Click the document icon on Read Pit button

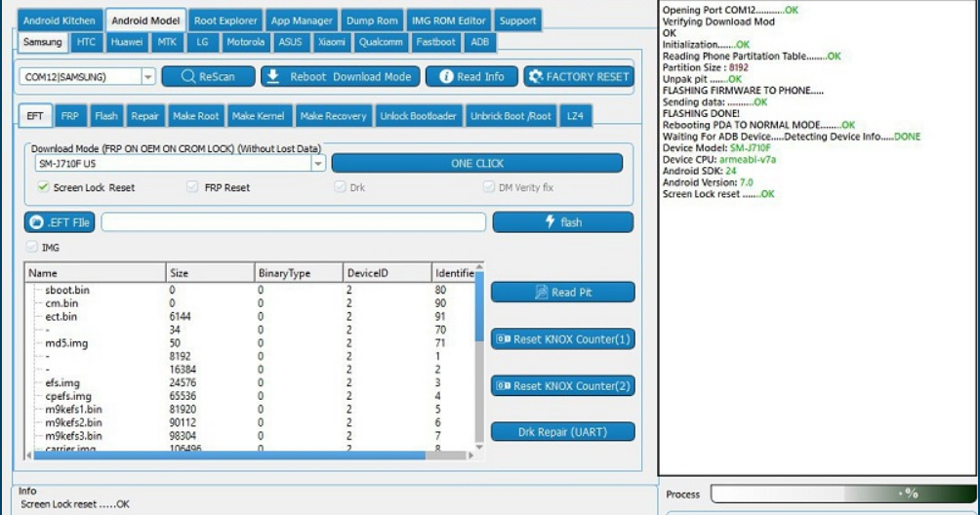pyautogui.click(x=542, y=293)
